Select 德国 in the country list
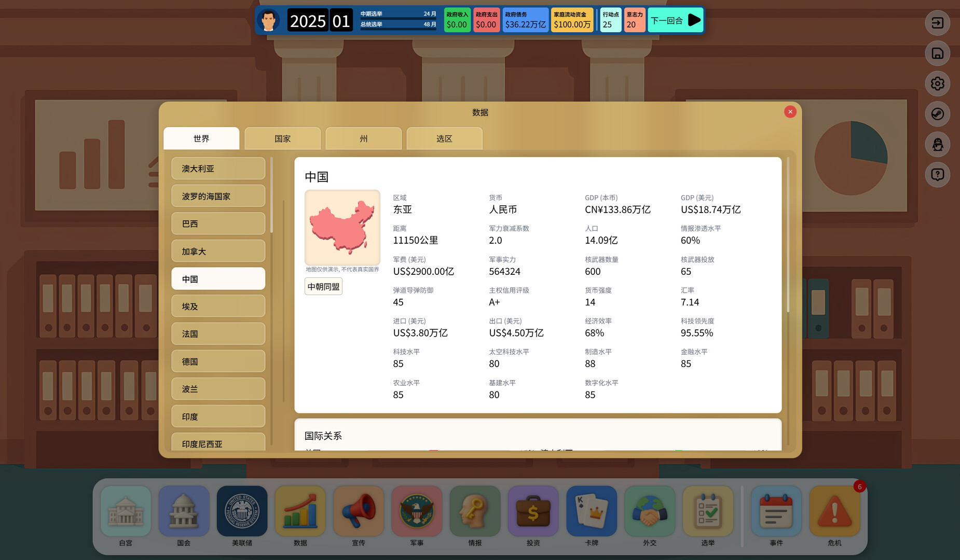This screenshot has width=960, height=560. [218, 361]
